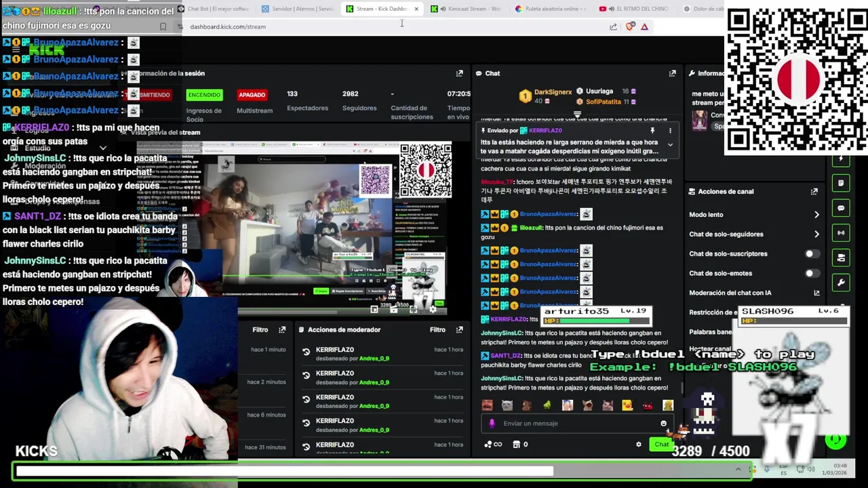868x488 pixels.
Task: Unpin the pinned KERRIFLAZO message
Action: (652, 130)
